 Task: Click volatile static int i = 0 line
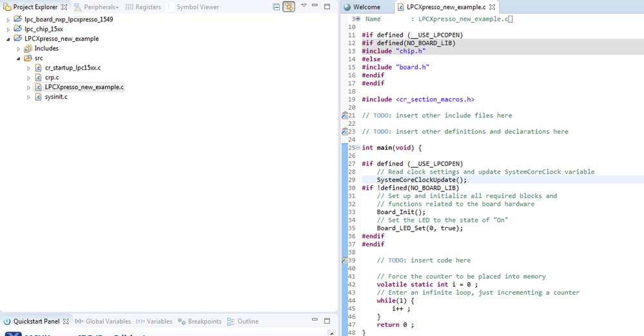click(x=427, y=284)
